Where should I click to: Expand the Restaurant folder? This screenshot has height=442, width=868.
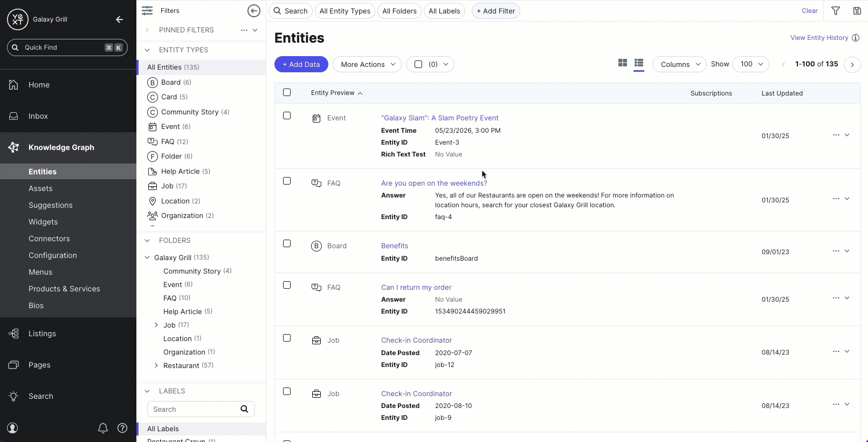[x=156, y=365]
